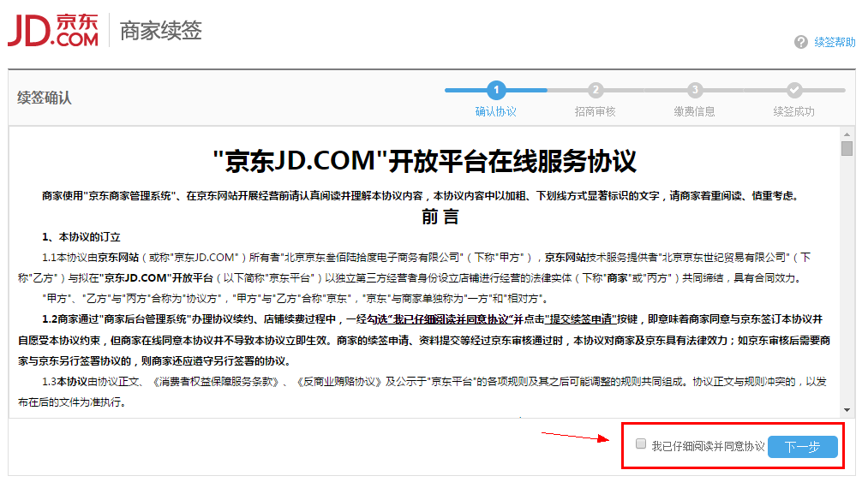
Task: Select the 确认协议 step label
Action: point(496,111)
